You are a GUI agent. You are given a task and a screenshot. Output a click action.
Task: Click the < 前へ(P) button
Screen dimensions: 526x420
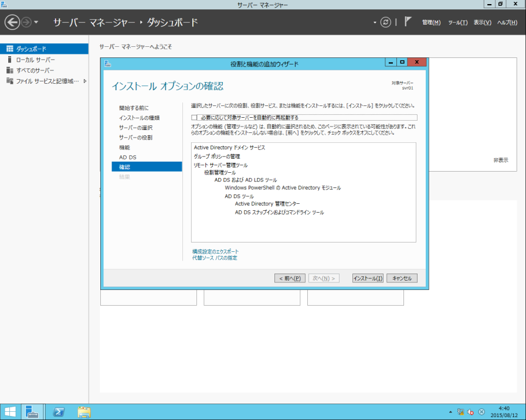tap(290, 278)
